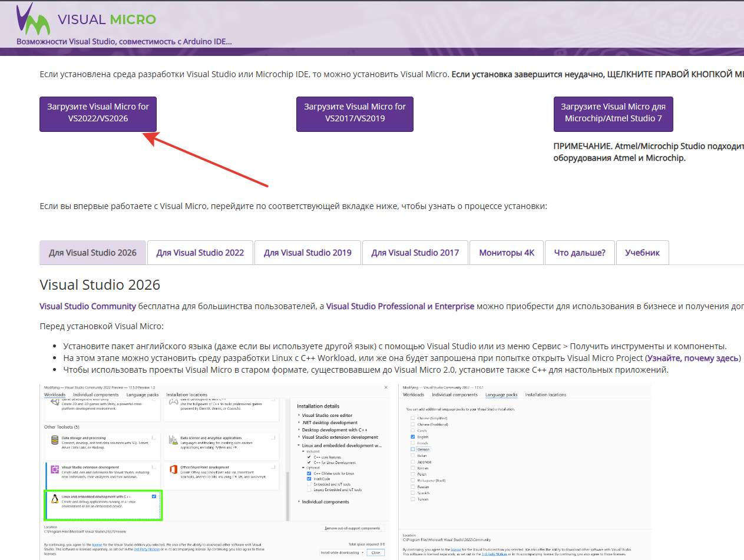Click the Office/SharePoint development icon
The width and height of the screenshot is (744, 560).
pos(173,469)
